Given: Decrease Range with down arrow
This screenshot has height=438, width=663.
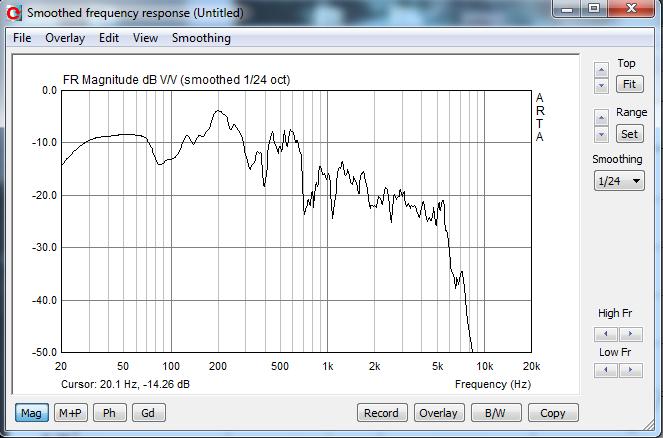Looking at the screenshot, I should (601, 134).
